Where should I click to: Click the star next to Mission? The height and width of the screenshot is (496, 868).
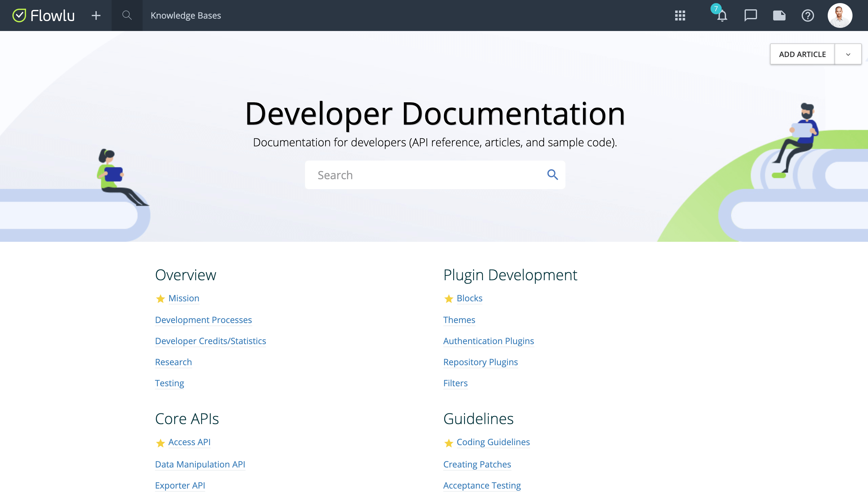(161, 299)
